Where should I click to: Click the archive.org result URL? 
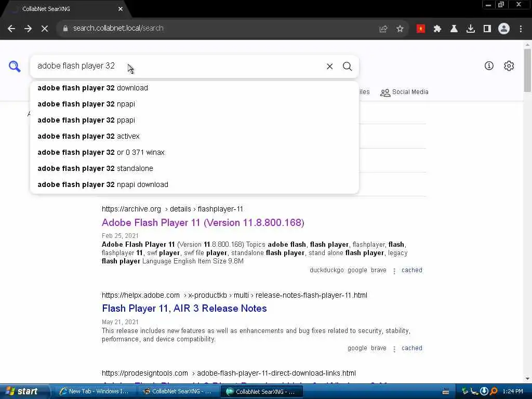click(x=172, y=209)
